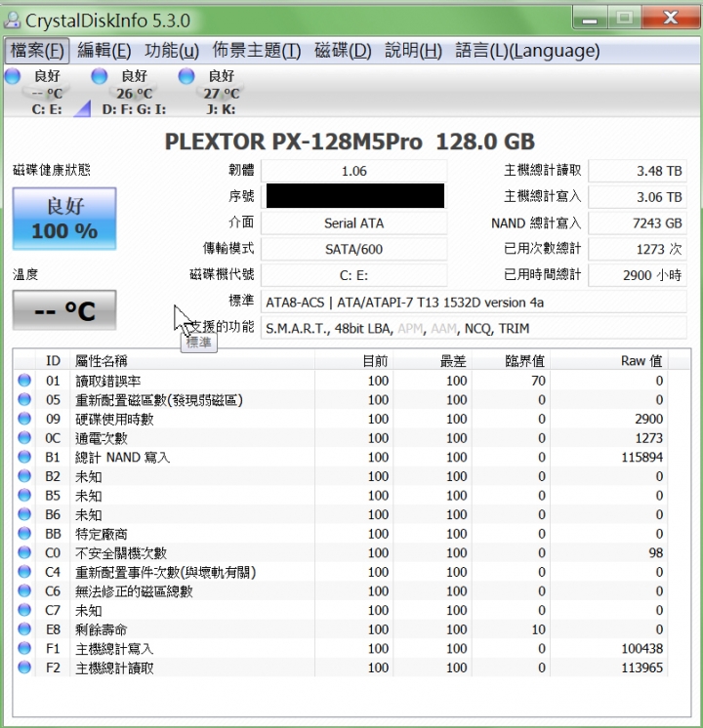Click the 臨界值 column header

512,361
